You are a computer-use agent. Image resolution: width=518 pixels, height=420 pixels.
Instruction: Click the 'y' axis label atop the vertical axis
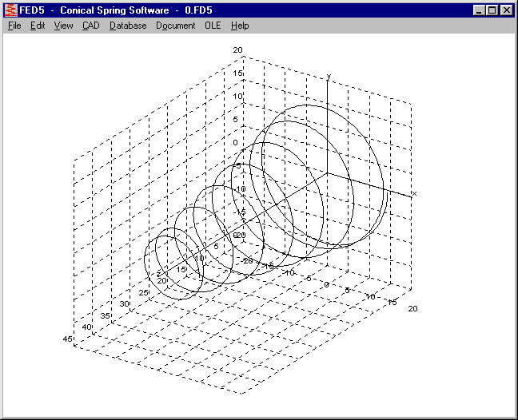tap(329, 76)
